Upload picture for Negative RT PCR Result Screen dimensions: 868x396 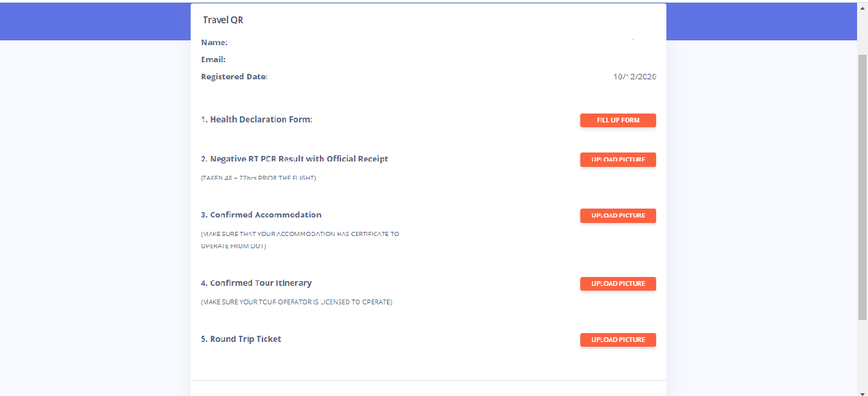(618, 159)
